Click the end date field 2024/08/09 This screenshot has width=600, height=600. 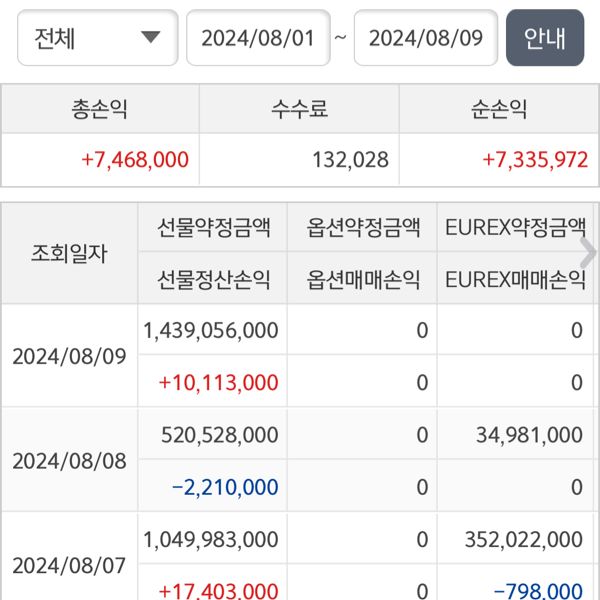tap(426, 38)
